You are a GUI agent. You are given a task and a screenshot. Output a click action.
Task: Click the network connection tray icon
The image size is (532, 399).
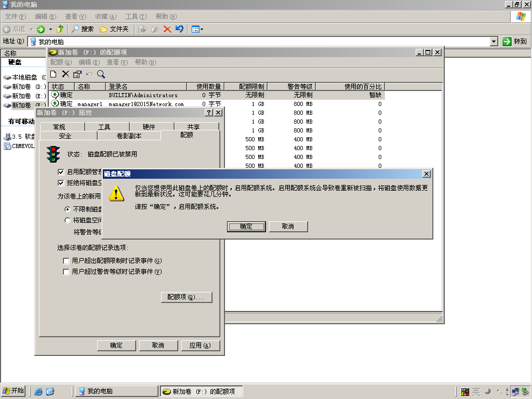point(515,392)
